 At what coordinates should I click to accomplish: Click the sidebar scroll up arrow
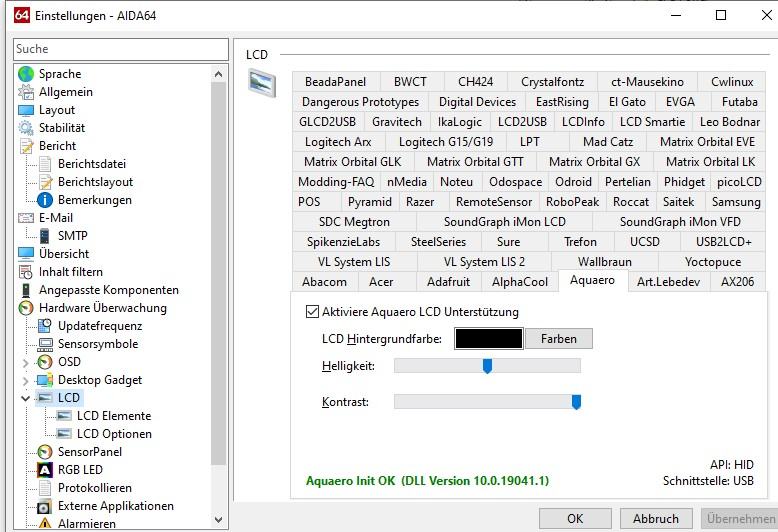pos(218,74)
